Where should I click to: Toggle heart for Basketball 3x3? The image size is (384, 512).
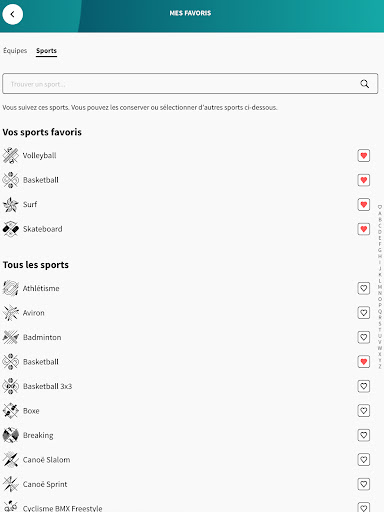point(364,386)
